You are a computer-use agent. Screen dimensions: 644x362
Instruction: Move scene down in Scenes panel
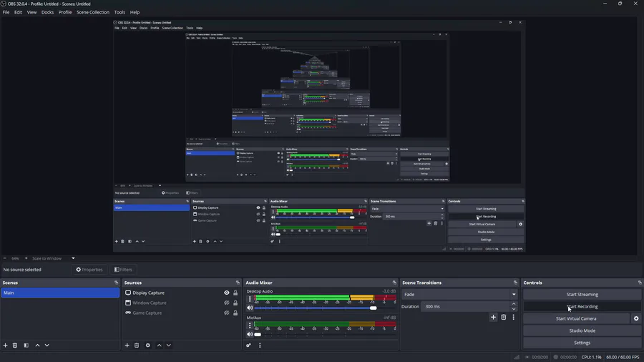(47, 345)
